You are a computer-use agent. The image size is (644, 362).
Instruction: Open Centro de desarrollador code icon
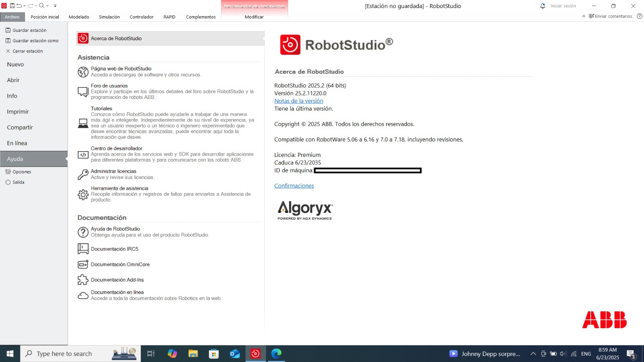pyautogui.click(x=83, y=154)
